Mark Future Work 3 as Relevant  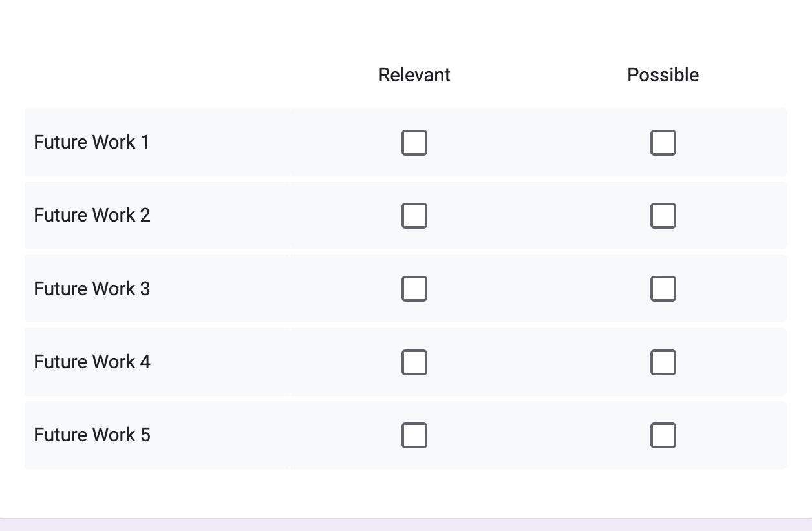pos(414,289)
